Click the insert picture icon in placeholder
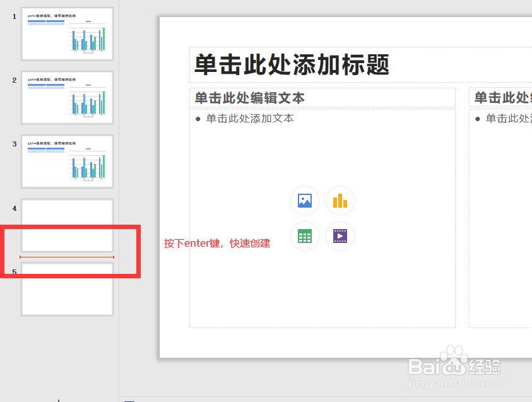This screenshot has width=532, height=402. [x=305, y=201]
